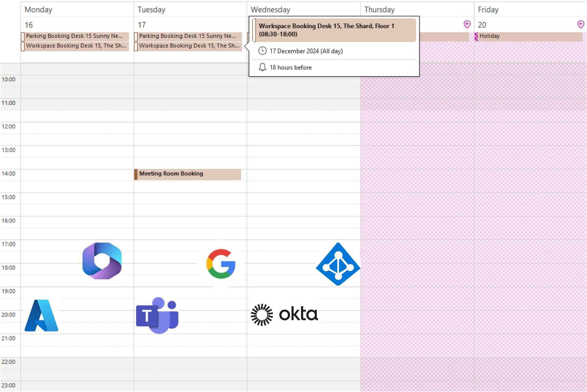Click the 16:00 time label
The height and width of the screenshot is (392, 587).
tap(8, 221)
